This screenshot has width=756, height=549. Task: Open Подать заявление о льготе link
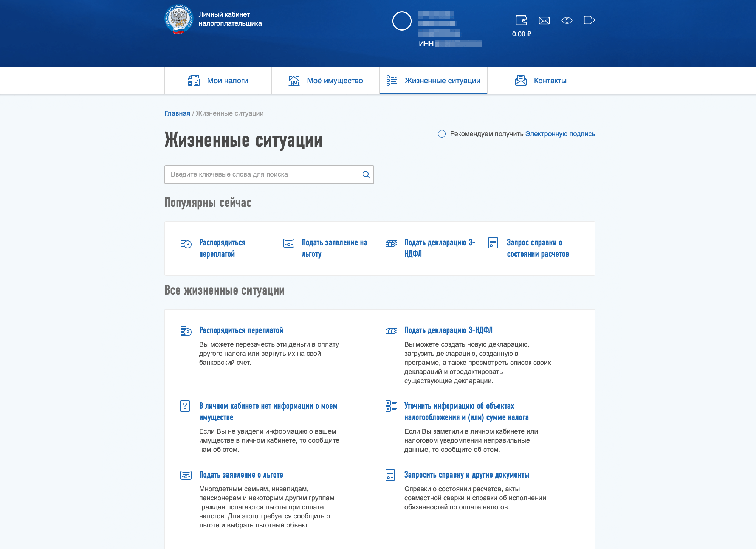point(241,475)
